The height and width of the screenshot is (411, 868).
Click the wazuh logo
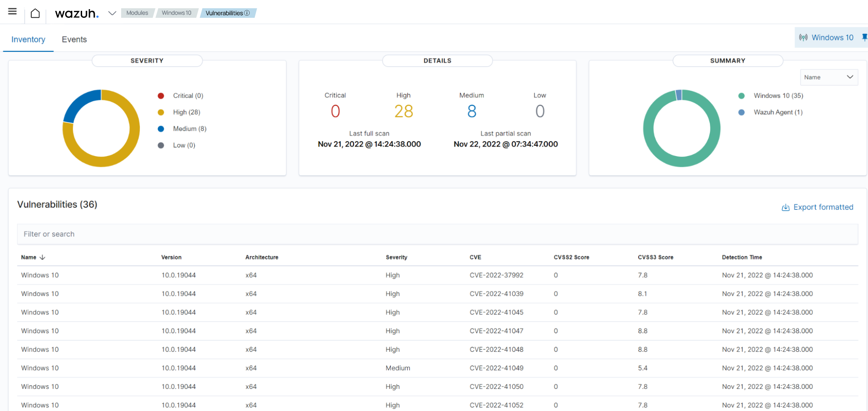[77, 13]
